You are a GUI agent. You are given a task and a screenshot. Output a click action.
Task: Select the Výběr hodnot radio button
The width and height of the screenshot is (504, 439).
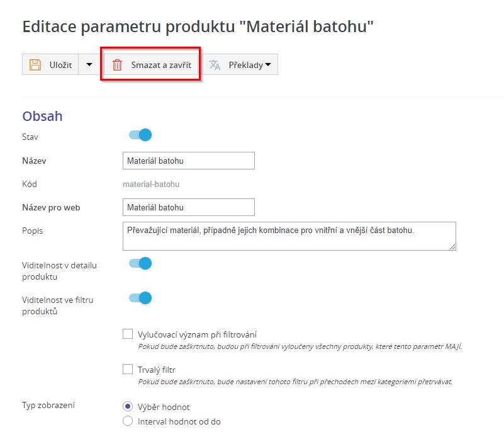[128, 407]
